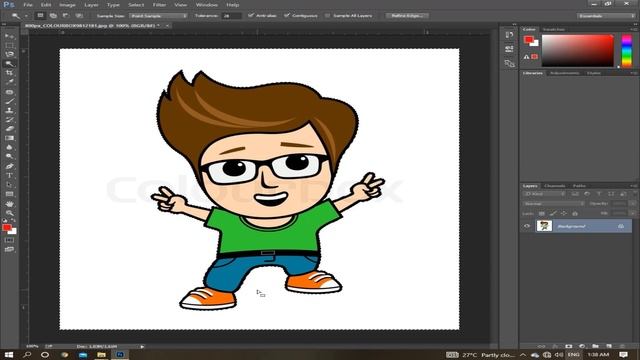The width and height of the screenshot is (640, 360).
Task: Select the Pen tool
Action: coord(9,166)
